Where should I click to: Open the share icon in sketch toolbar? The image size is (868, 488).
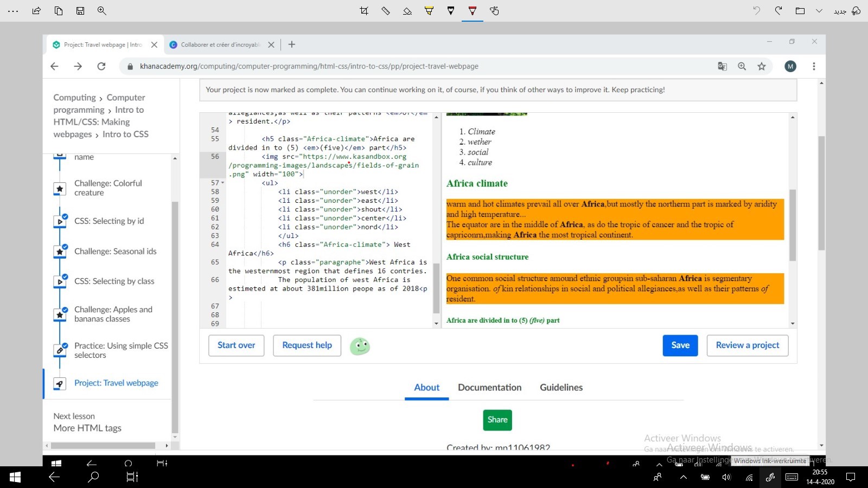[36, 11]
